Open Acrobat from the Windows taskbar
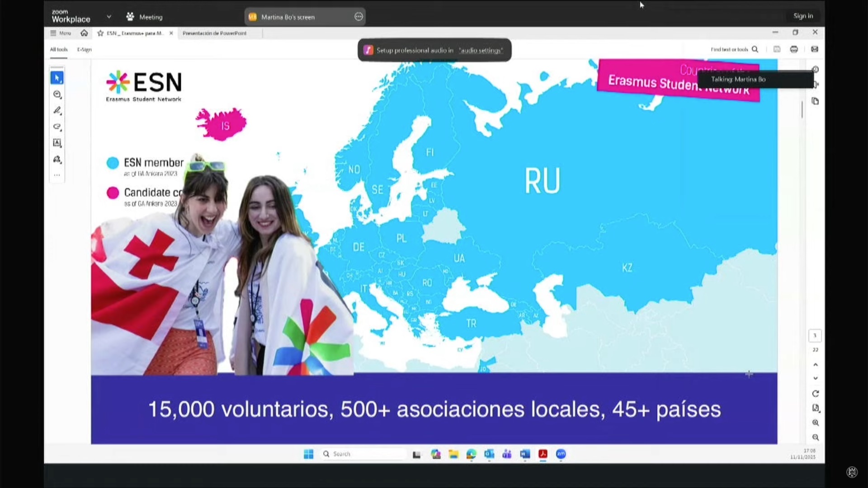The height and width of the screenshot is (488, 868). 543,454
